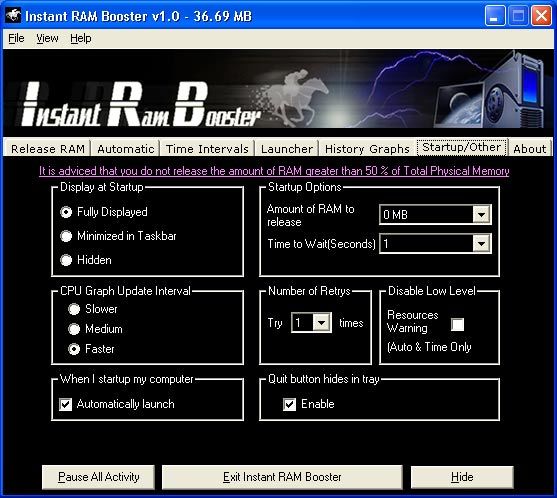Toggle Quit button hides in tray Enable
This screenshot has height=498, width=557.
[x=289, y=404]
